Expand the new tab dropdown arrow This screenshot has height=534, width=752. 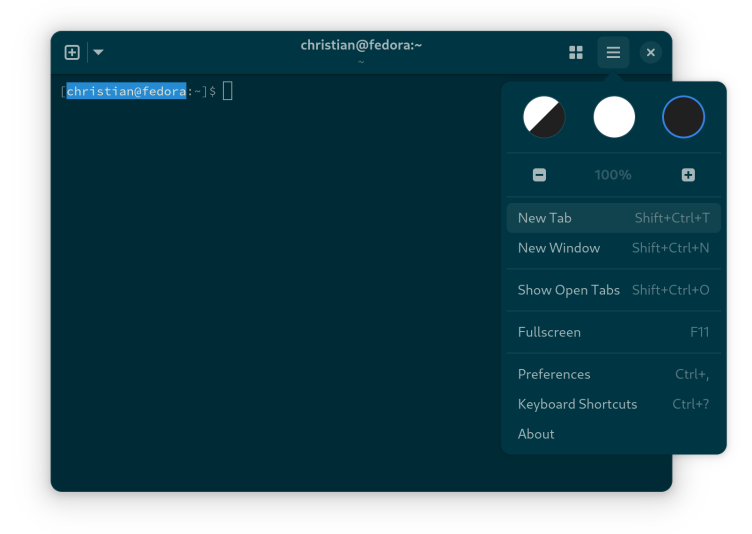[x=98, y=52]
